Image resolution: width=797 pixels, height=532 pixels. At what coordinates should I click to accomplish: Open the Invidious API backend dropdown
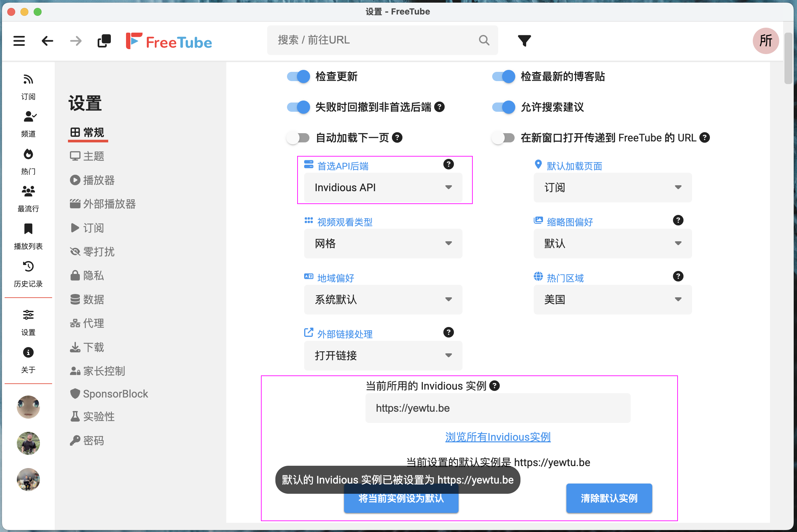click(x=383, y=188)
